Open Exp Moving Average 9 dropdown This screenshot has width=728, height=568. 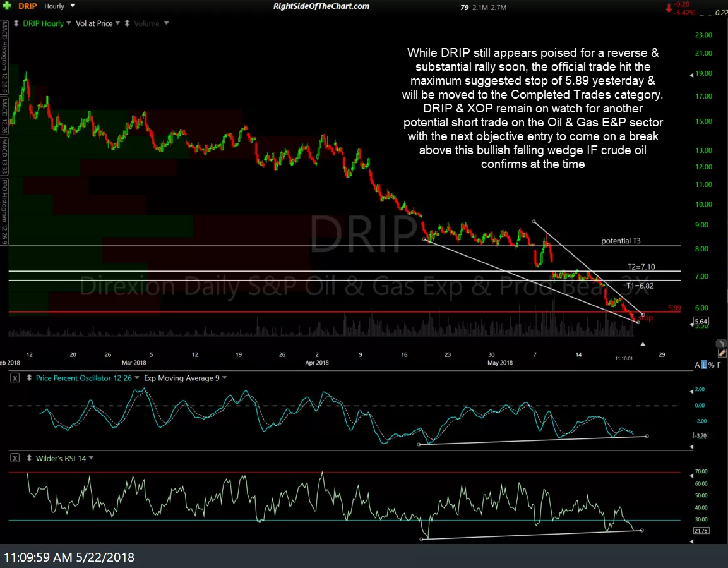(x=225, y=378)
